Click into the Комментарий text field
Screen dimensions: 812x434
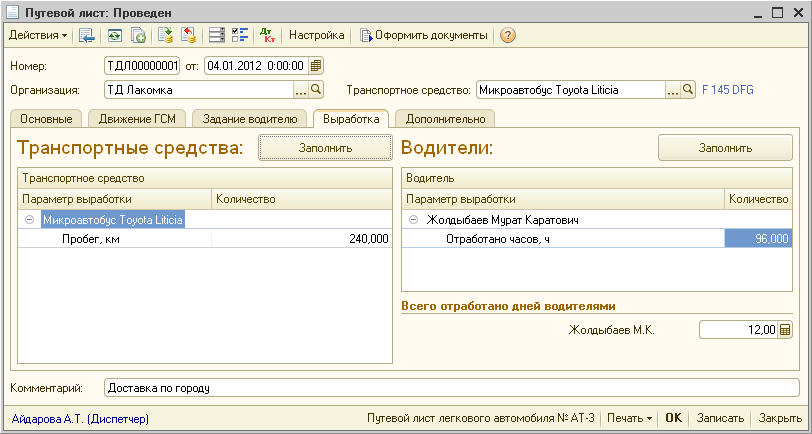pos(450,387)
